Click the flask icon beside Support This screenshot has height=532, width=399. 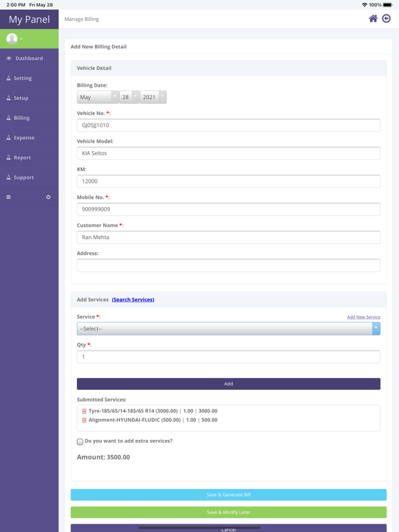pyautogui.click(x=8, y=177)
